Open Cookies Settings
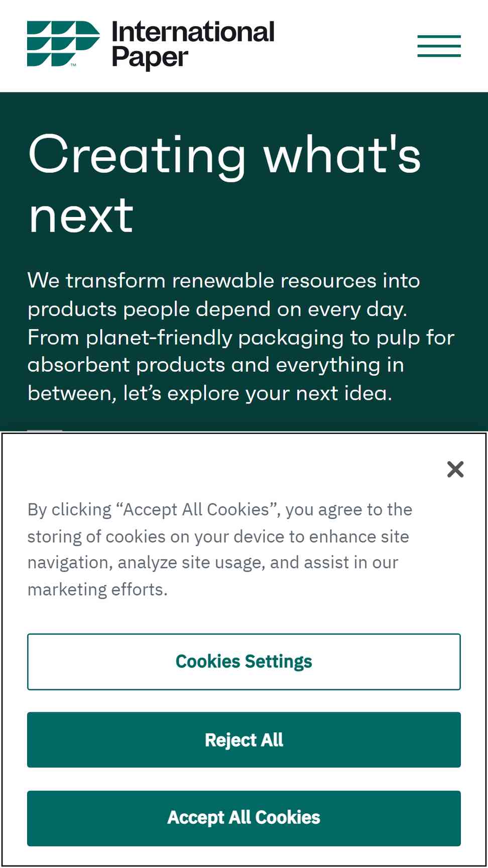The width and height of the screenshot is (488, 868). [244, 662]
